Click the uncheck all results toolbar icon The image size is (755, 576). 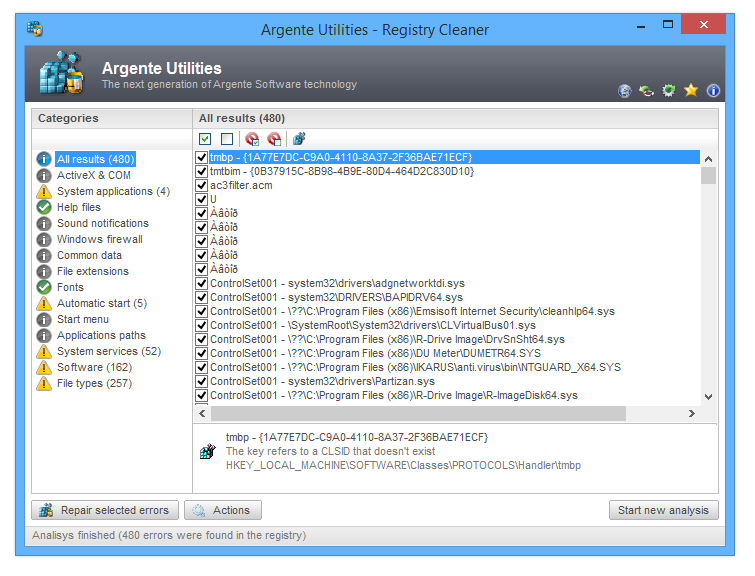(227, 139)
